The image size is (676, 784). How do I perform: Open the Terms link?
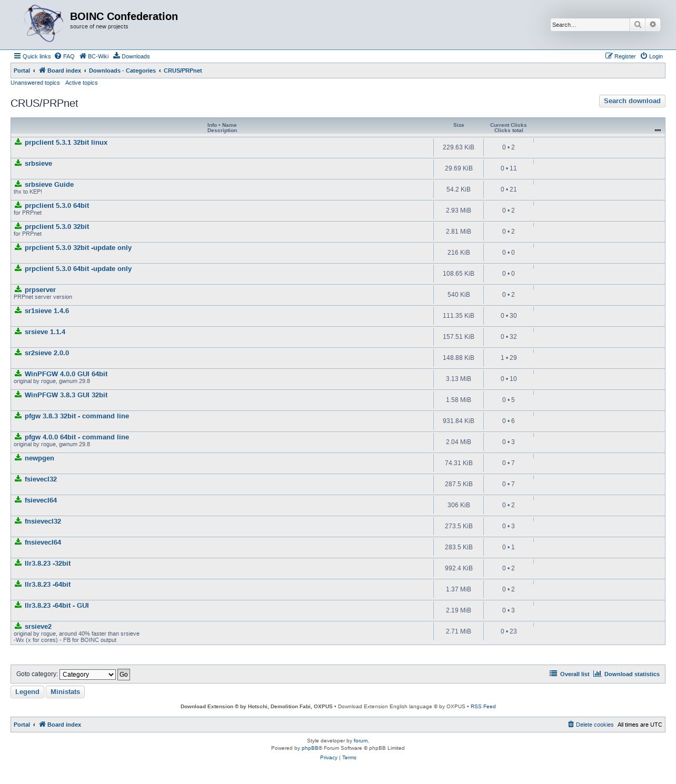tap(349, 758)
